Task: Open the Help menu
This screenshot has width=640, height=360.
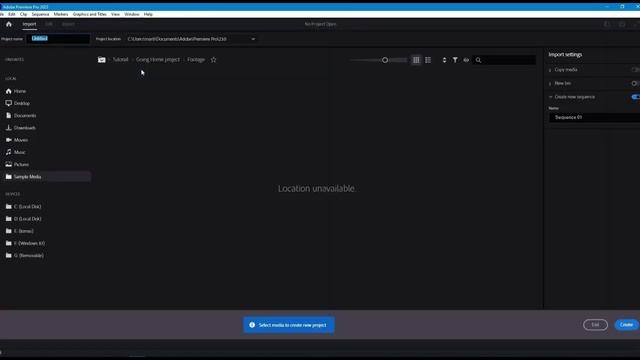Action: click(x=148, y=14)
